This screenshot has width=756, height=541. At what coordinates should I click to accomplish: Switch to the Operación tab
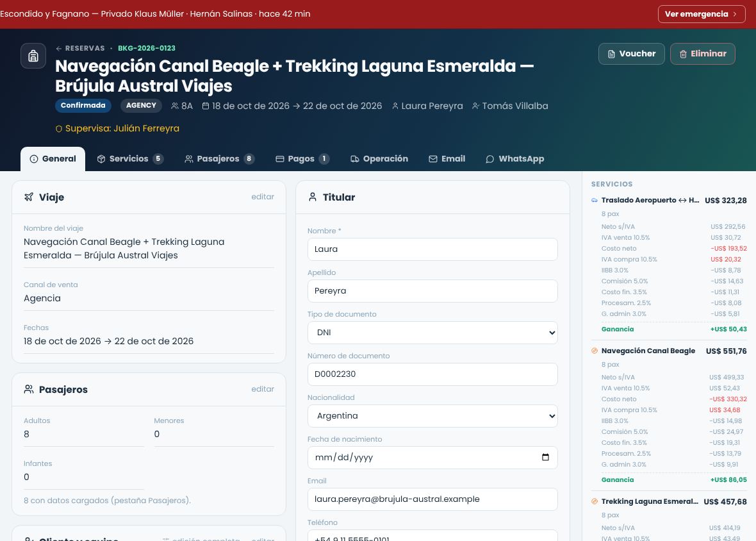[x=379, y=159]
